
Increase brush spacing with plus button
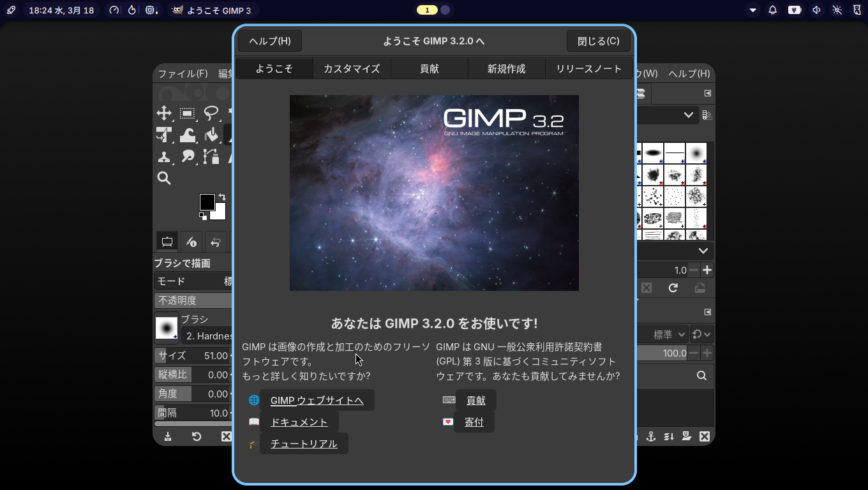click(x=707, y=271)
